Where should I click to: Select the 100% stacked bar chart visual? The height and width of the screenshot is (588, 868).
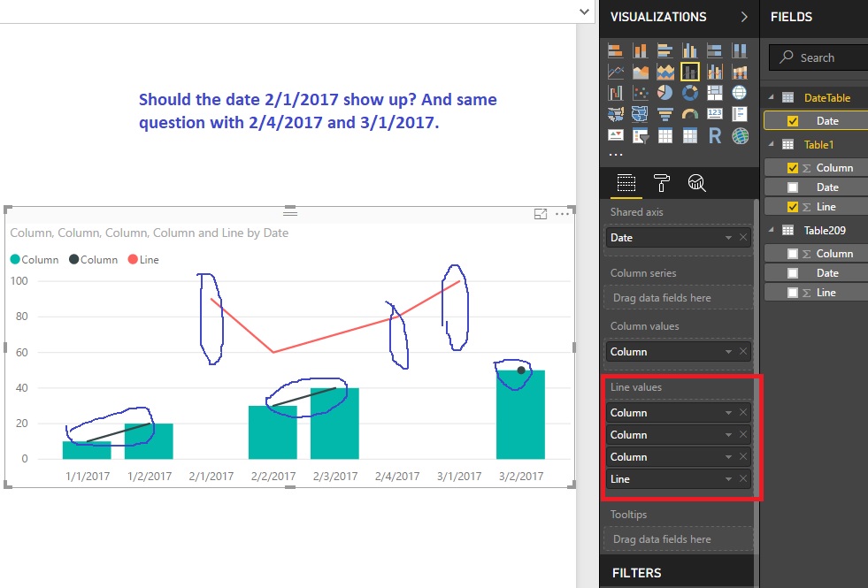[715, 51]
